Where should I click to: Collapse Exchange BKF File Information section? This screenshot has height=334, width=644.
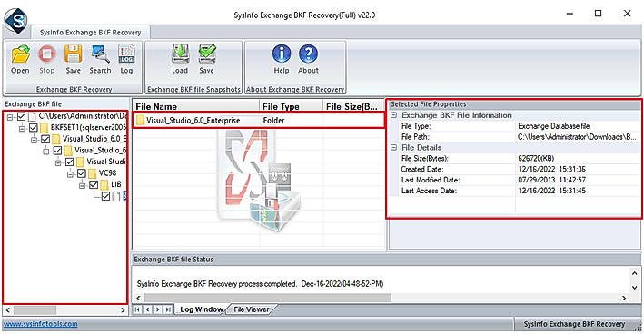[393, 115]
